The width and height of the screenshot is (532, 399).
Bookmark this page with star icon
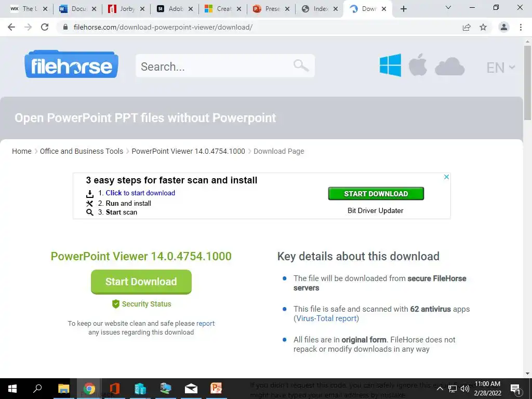point(483,27)
